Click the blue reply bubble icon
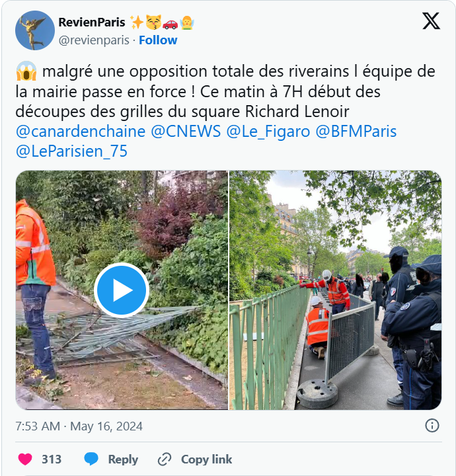Viewport: 456px width, 476px height. (91, 459)
